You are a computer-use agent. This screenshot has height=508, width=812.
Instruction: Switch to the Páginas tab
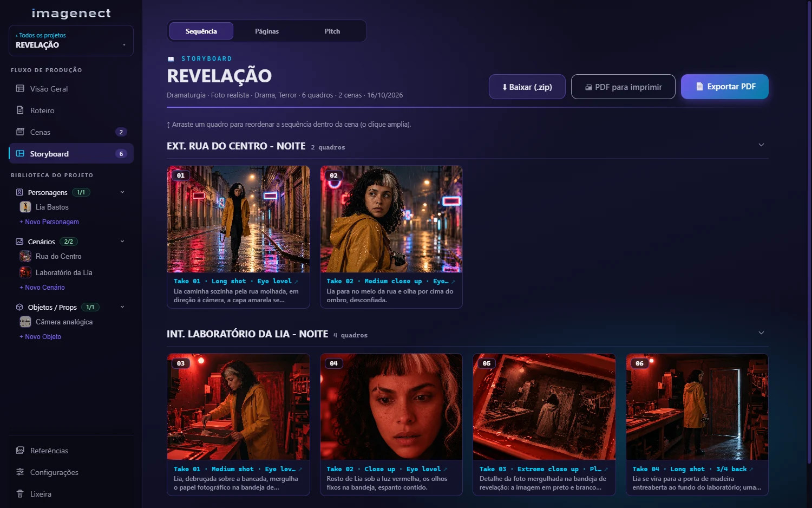click(x=267, y=31)
